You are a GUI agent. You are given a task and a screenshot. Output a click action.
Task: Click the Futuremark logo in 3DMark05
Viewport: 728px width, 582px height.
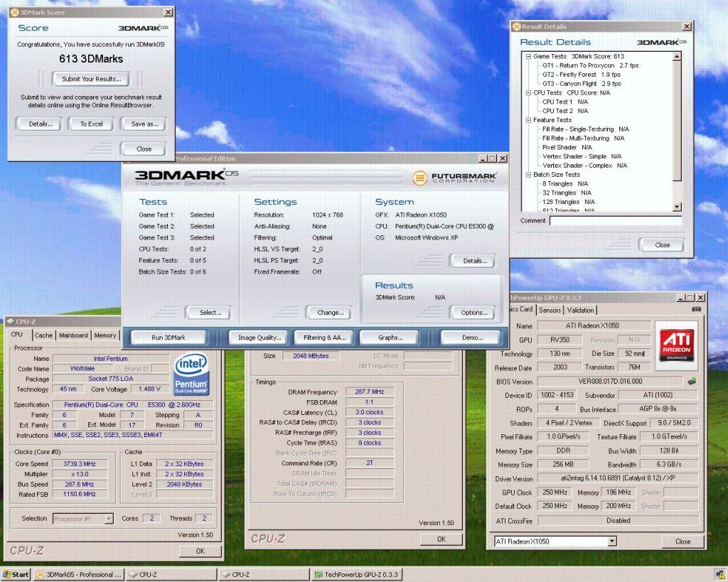click(x=454, y=178)
